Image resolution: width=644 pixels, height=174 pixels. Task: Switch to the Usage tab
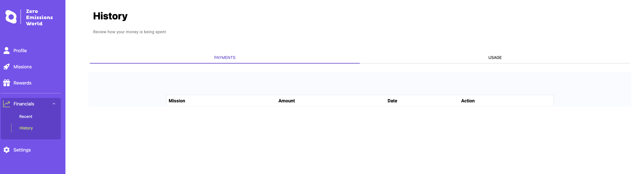495,58
